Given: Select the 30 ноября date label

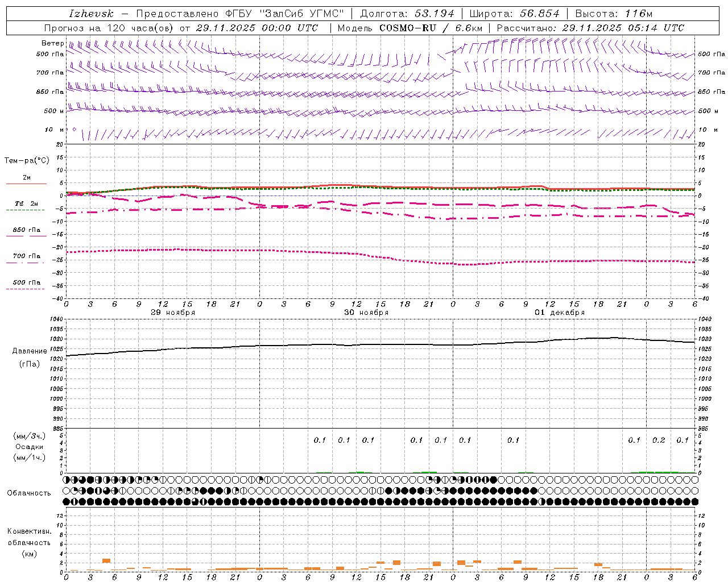Looking at the screenshot, I should click(x=366, y=313).
